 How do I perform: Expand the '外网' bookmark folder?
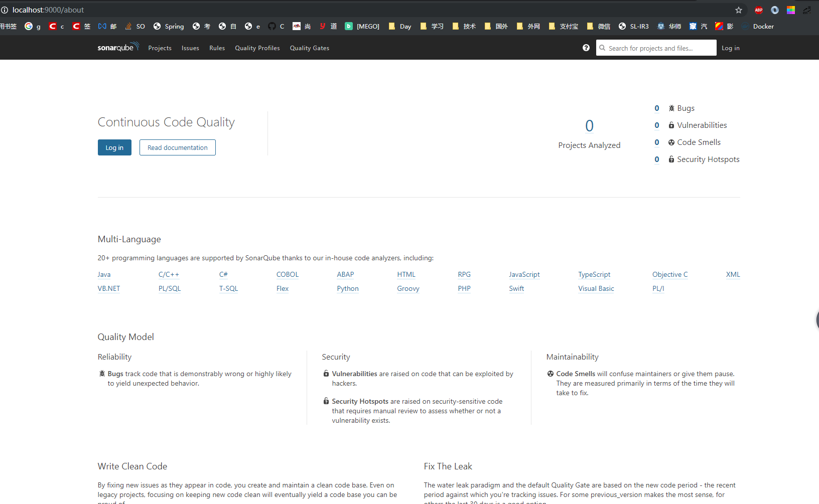528,26
